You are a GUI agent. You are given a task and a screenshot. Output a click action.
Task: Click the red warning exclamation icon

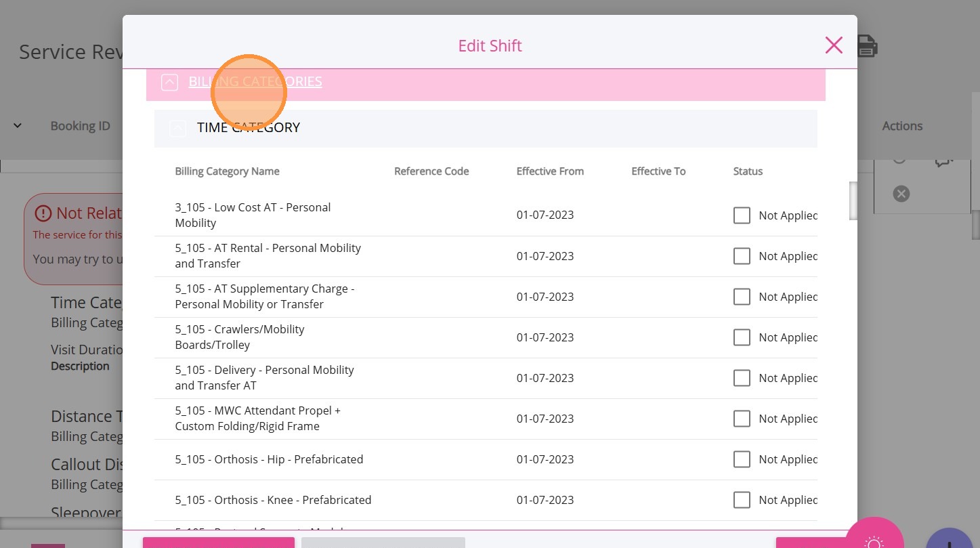[x=43, y=213]
